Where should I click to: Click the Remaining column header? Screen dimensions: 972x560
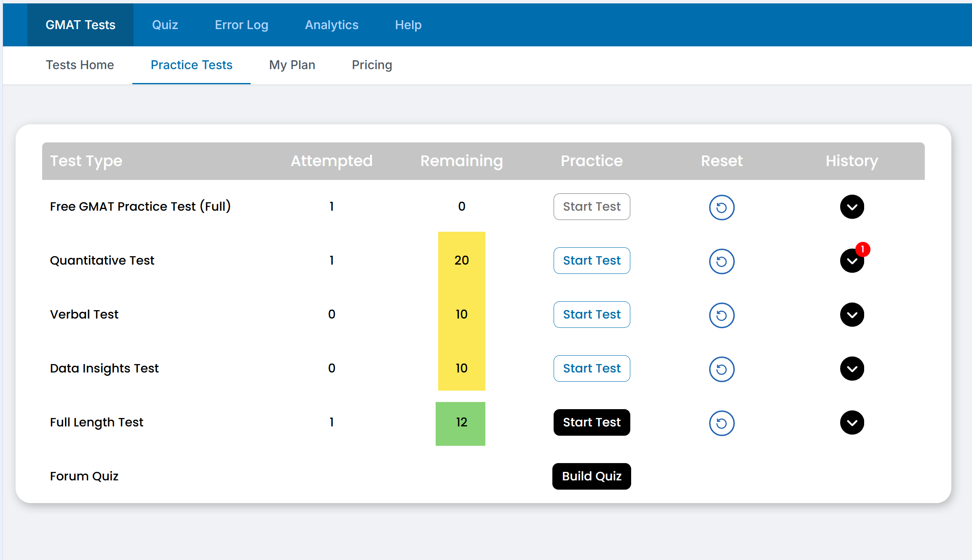pos(461,161)
